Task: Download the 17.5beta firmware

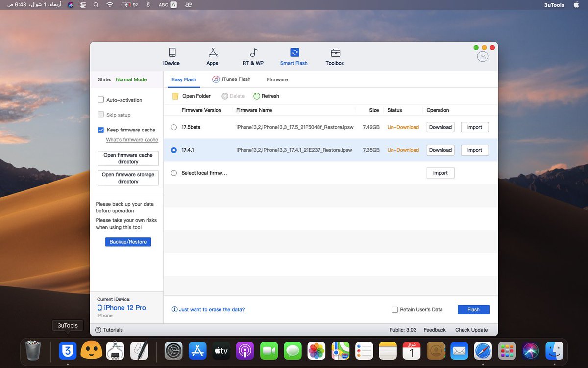Action: pyautogui.click(x=441, y=127)
